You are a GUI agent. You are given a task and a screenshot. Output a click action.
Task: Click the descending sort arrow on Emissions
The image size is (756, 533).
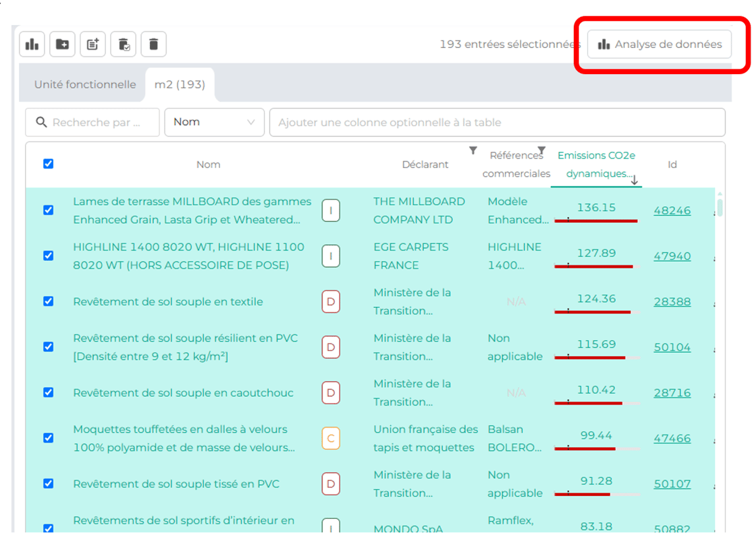point(634,180)
